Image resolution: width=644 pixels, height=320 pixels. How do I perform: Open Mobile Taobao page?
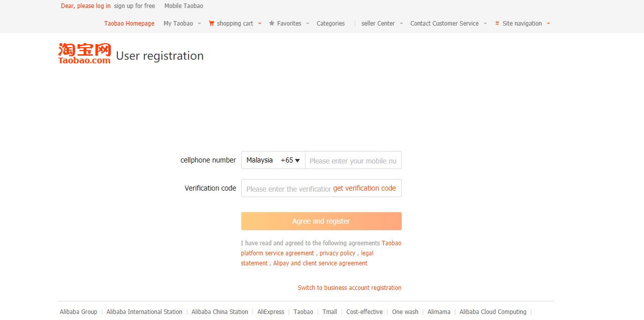coord(184,6)
